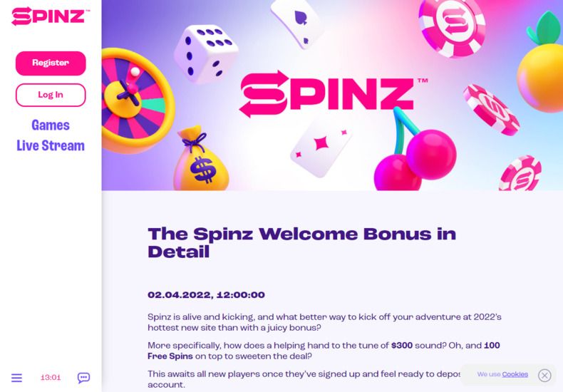Open the Games menu item
563x392 pixels.
click(51, 125)
